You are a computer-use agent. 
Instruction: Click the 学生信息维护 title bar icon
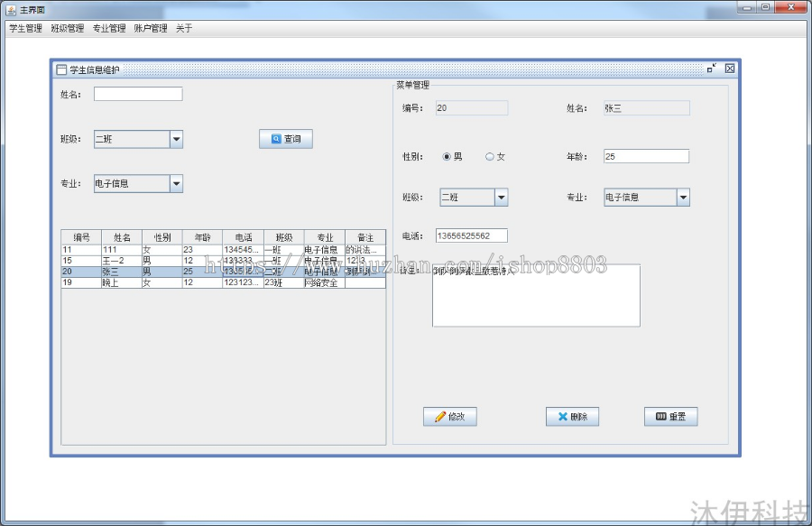click(x=60, y=69)
